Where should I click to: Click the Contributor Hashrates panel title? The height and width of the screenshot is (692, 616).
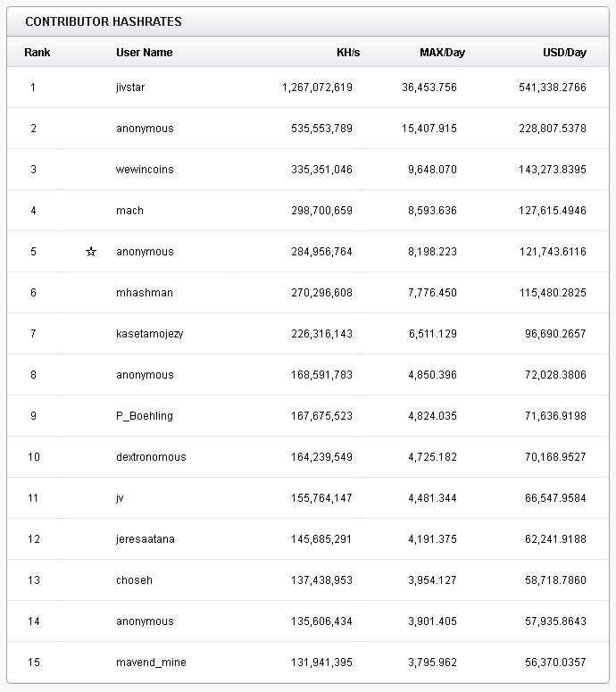(104, 21)
